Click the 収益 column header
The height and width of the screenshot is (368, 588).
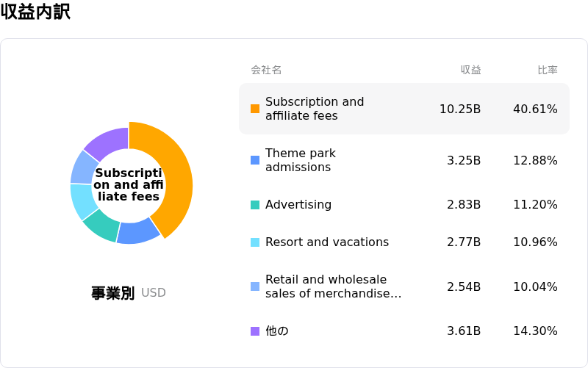pos(470,70)
